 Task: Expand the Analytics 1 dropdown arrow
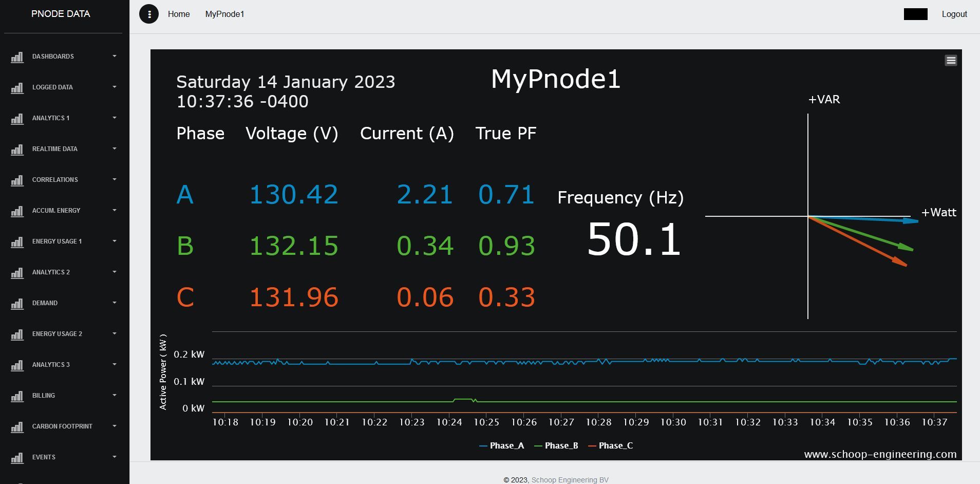tap(115, 118)
